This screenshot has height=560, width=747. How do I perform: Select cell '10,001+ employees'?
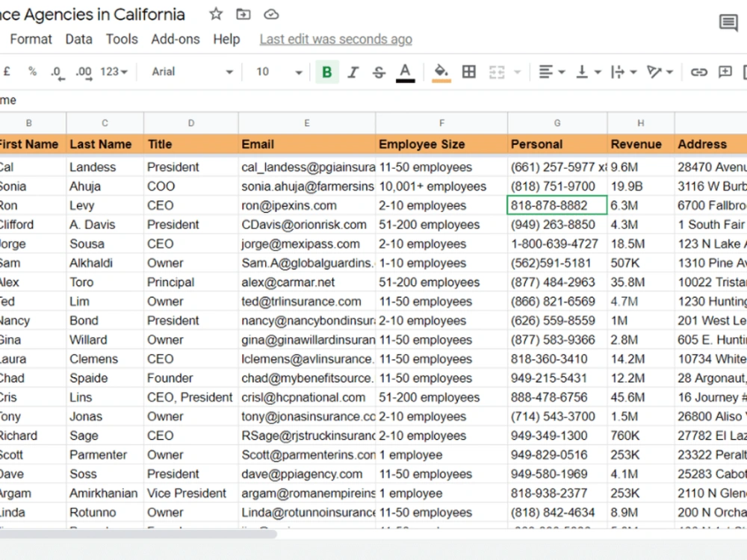(441, 186)
